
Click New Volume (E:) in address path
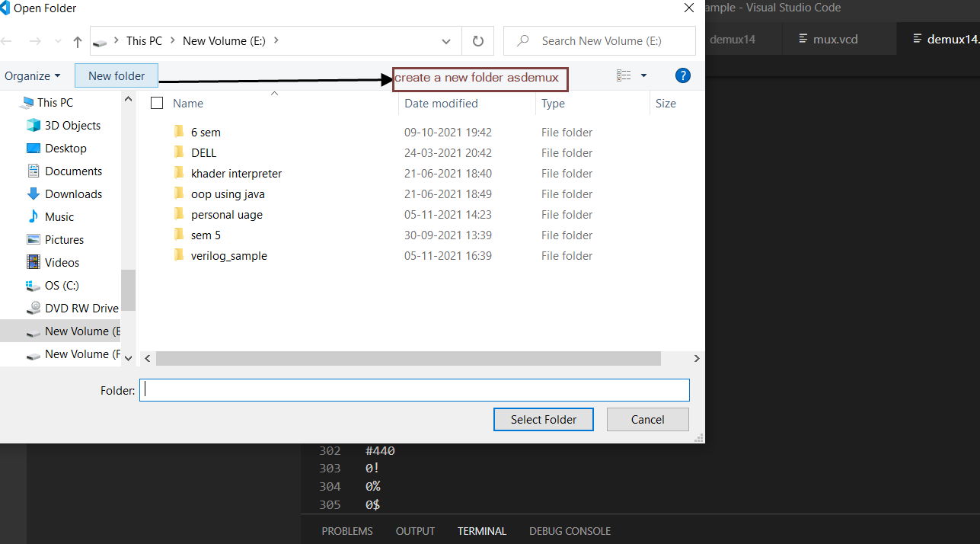[x=224, y=40]
